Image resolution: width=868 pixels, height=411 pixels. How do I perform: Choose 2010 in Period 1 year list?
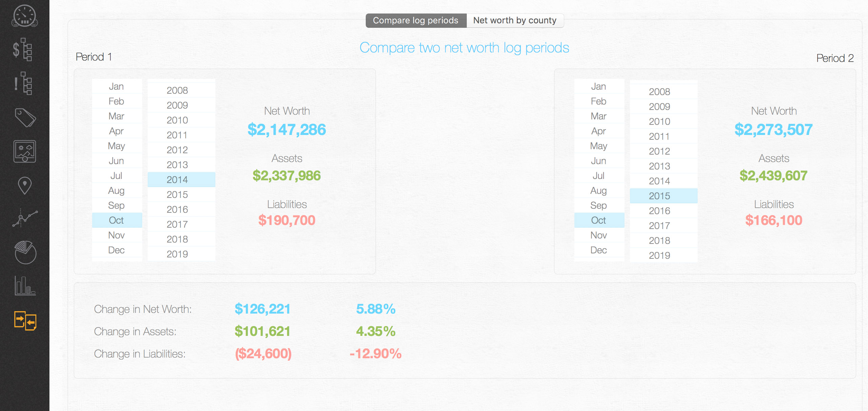point(181,120)
